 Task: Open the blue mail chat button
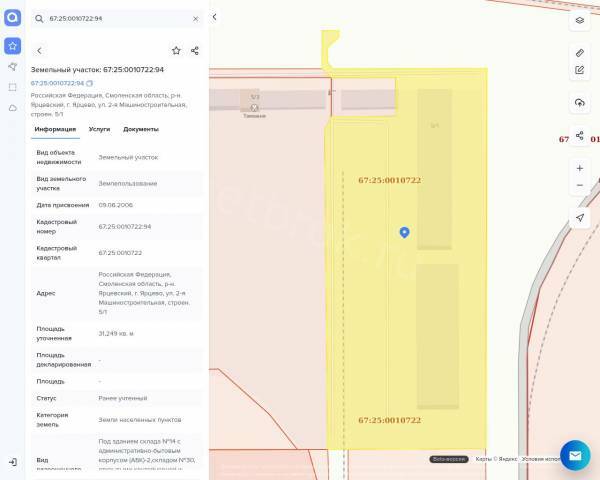575,455
